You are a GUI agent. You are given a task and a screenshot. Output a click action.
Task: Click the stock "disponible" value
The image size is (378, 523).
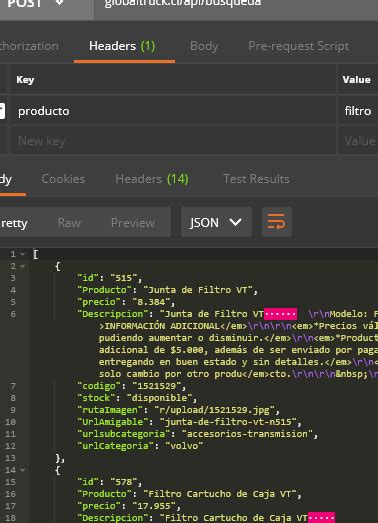coord(159,398)
